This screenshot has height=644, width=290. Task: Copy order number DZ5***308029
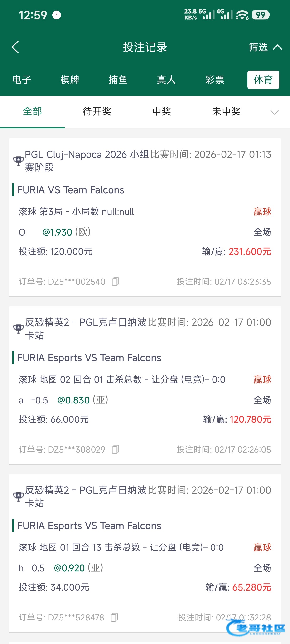pyautogui.click(x=115, y=449)
